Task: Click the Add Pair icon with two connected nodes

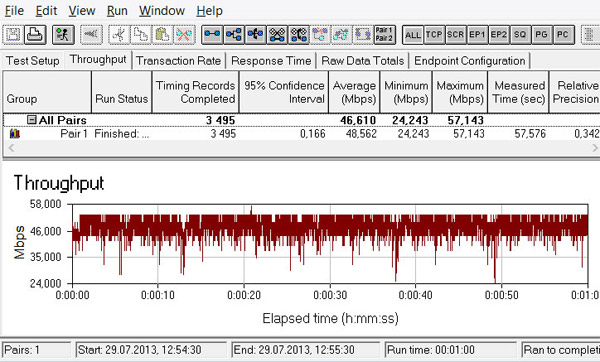Action: pos(212,35)
